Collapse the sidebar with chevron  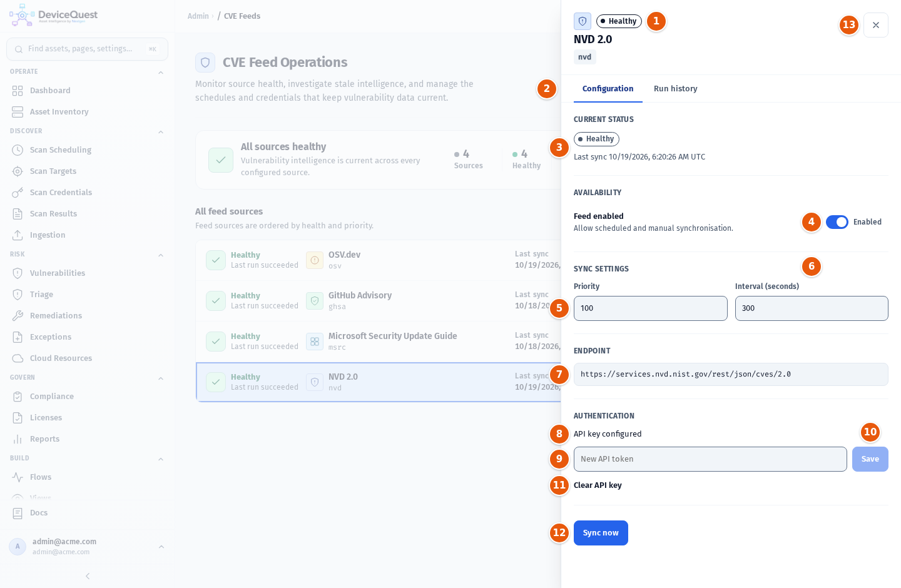click(x=88, y=576)
